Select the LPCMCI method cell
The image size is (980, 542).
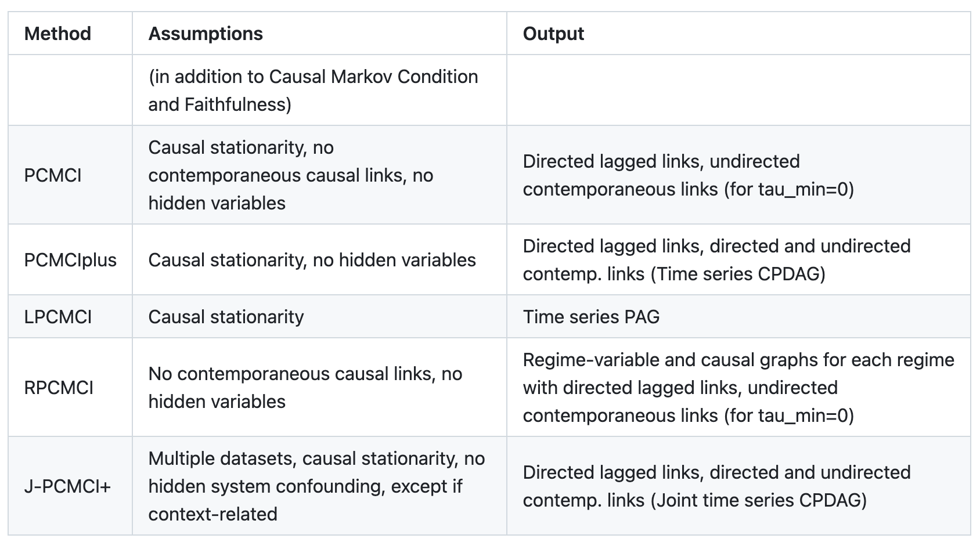point(58,317)
